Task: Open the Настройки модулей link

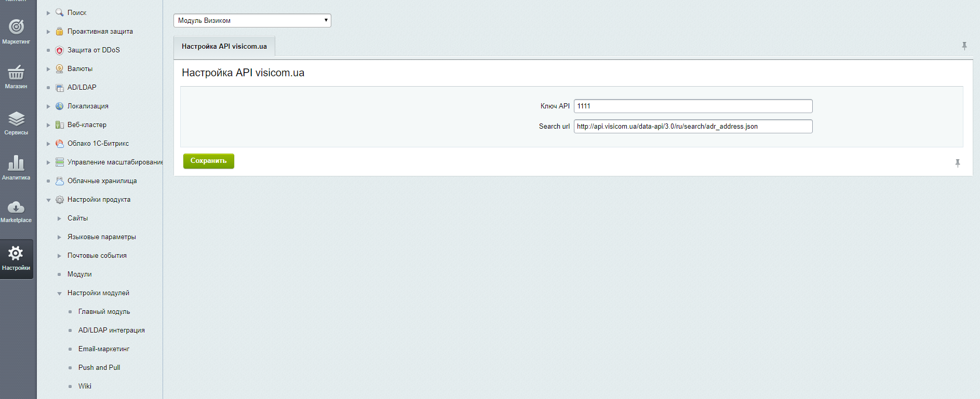Action: pos(99,293)
